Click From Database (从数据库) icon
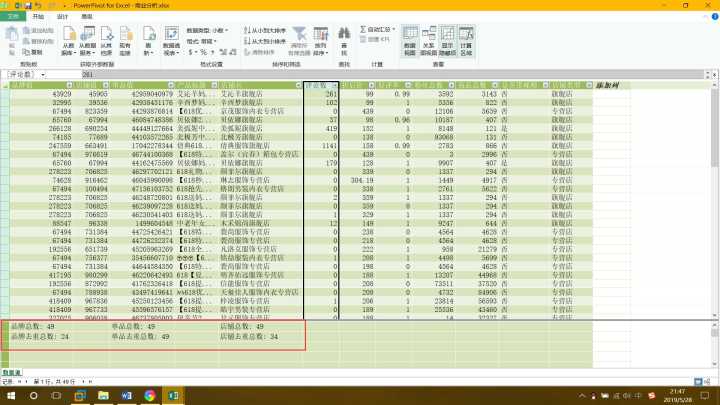Viewport: 720px width, 405px height. point(68,46)
